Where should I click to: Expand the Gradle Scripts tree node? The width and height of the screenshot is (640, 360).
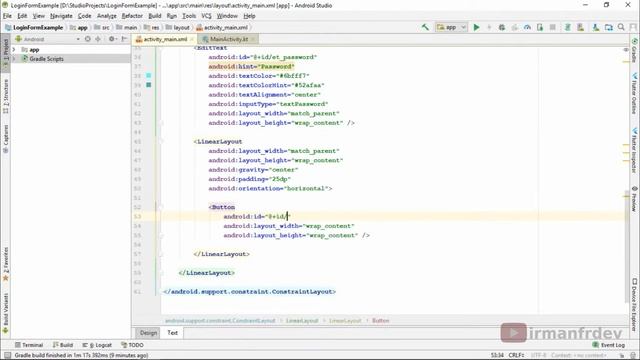click(14, 59)
